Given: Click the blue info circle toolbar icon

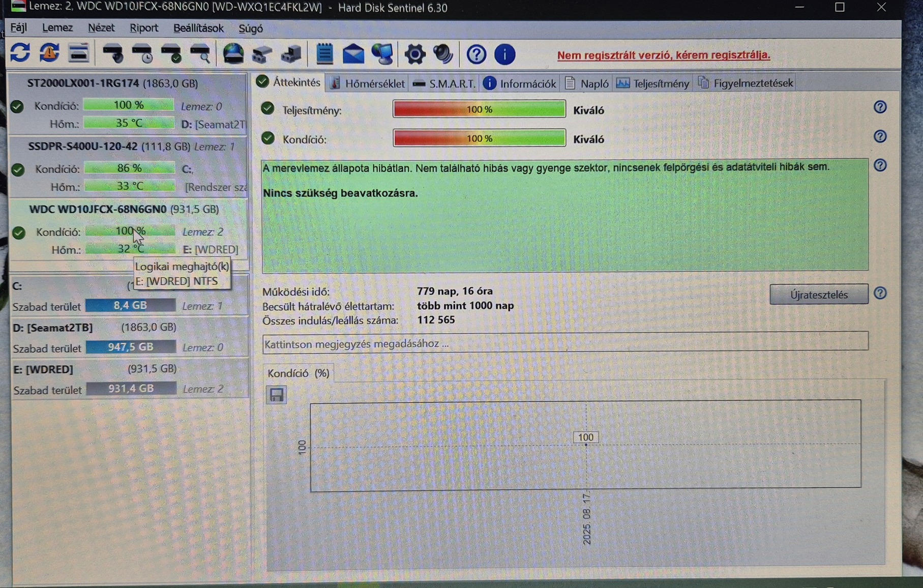Looking at the screenshot, I should [505, 54].
